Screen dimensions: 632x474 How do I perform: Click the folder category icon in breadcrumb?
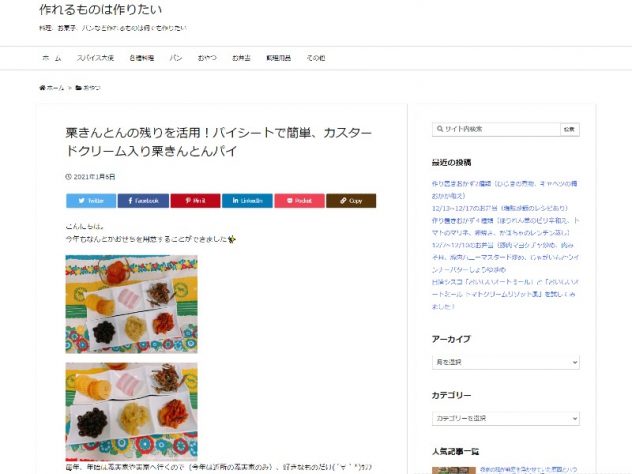coord(79,88)
